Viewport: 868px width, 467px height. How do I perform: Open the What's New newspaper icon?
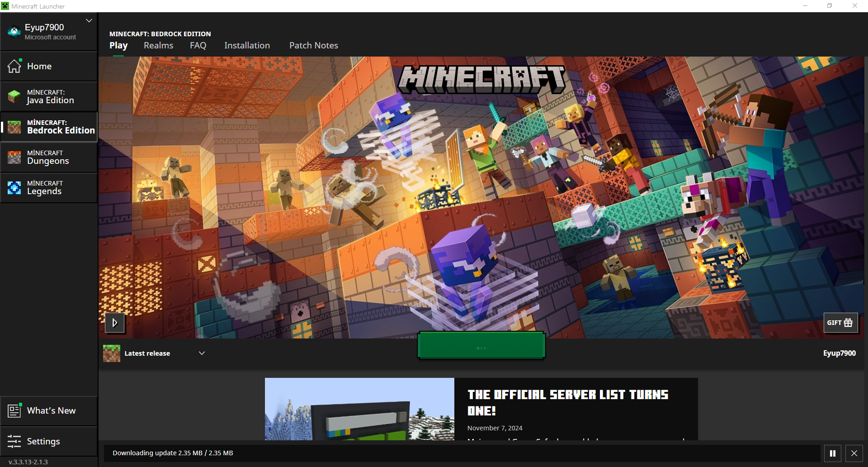[x=14, y=410]
